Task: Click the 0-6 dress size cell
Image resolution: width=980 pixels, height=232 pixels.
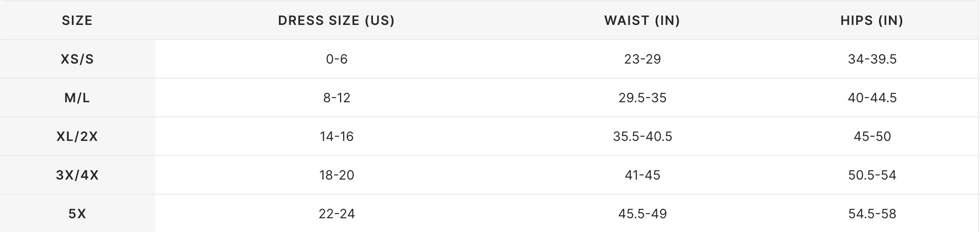Action: (x=337, y=59)
